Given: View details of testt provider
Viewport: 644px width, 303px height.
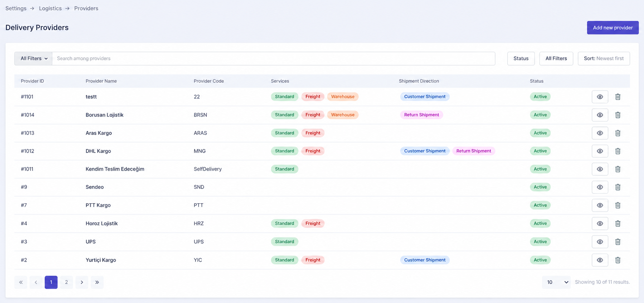Looking at the screenshot, I should [600, 97].
